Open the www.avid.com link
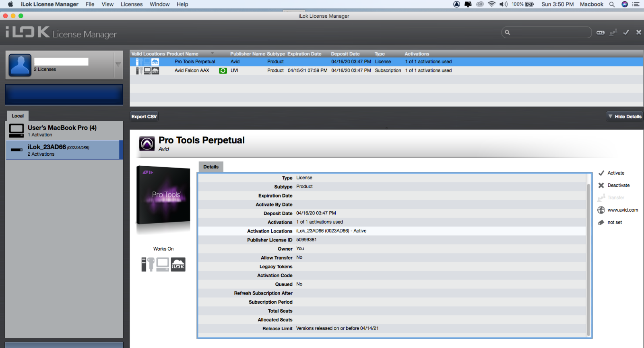 pos(623,210)
